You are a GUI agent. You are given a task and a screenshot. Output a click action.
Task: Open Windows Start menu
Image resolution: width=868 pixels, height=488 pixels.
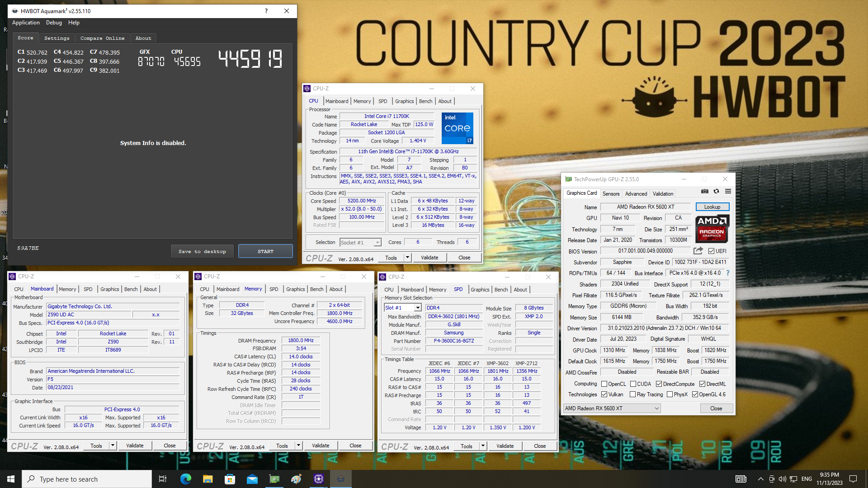point(11,479)
